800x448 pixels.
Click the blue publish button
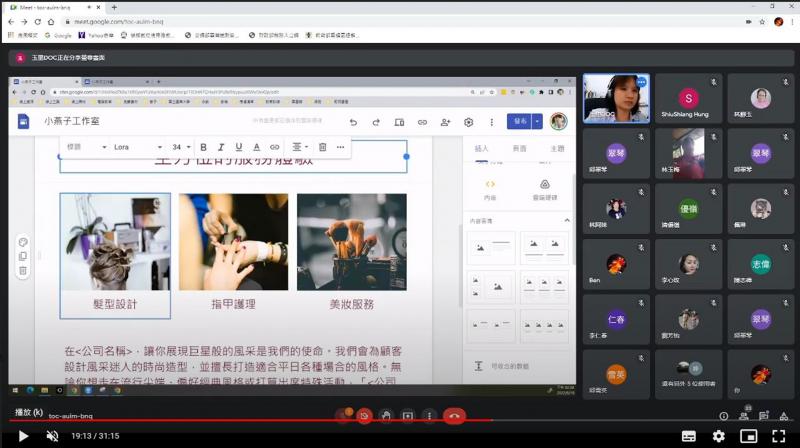(x=519, y=121)
